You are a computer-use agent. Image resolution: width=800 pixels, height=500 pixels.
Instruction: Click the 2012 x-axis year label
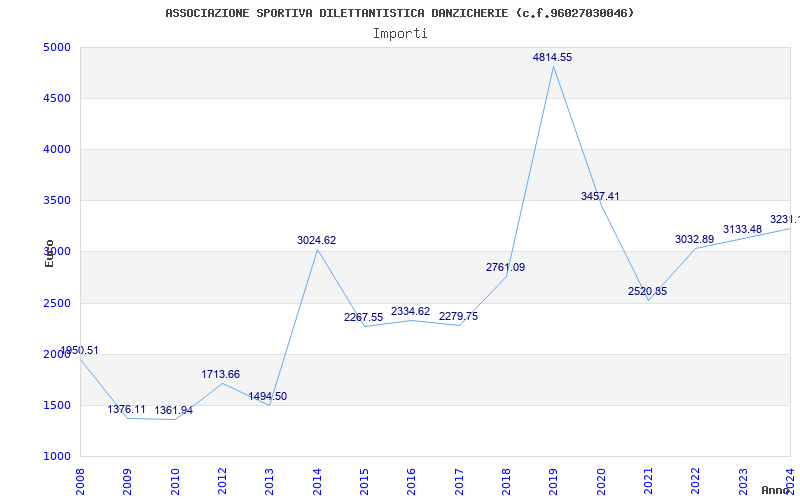pyautogui.click(x=222, y=482)
